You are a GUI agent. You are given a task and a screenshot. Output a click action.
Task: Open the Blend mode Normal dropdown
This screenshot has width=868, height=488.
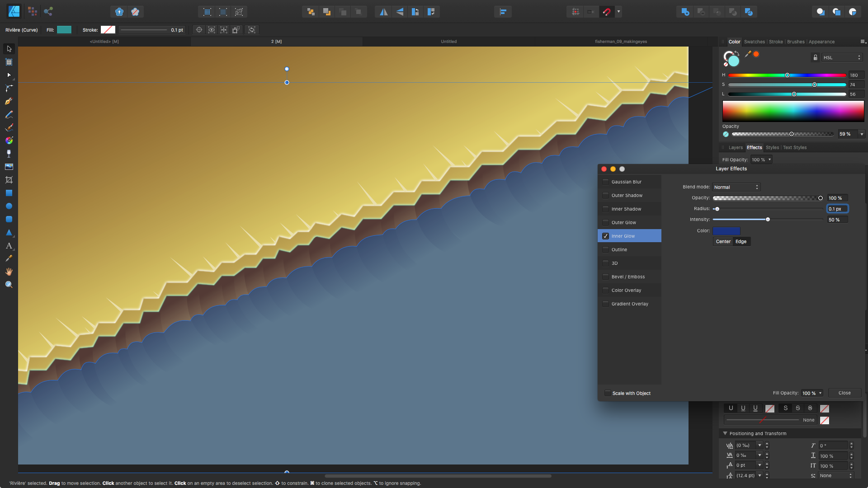click(736, 187)
